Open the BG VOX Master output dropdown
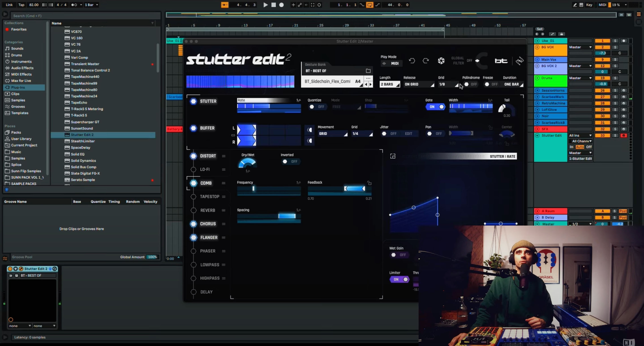Image resolution: width=644 pixels, height=346 pixels. [580, 47]
